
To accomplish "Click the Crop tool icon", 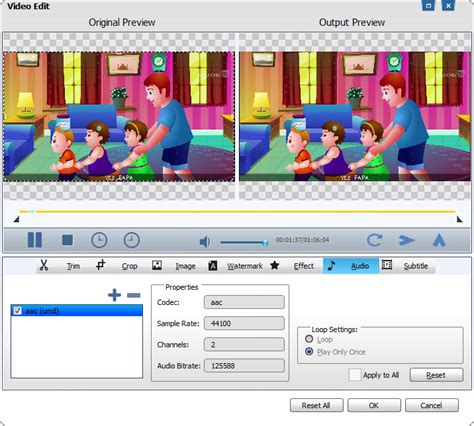I will click(100, 265).
